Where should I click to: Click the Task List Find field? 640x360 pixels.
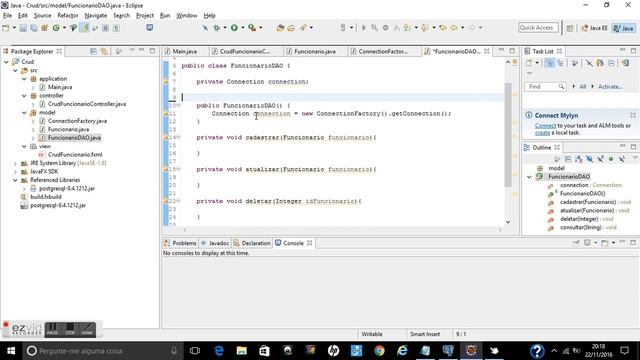click(x=545, y=87)
